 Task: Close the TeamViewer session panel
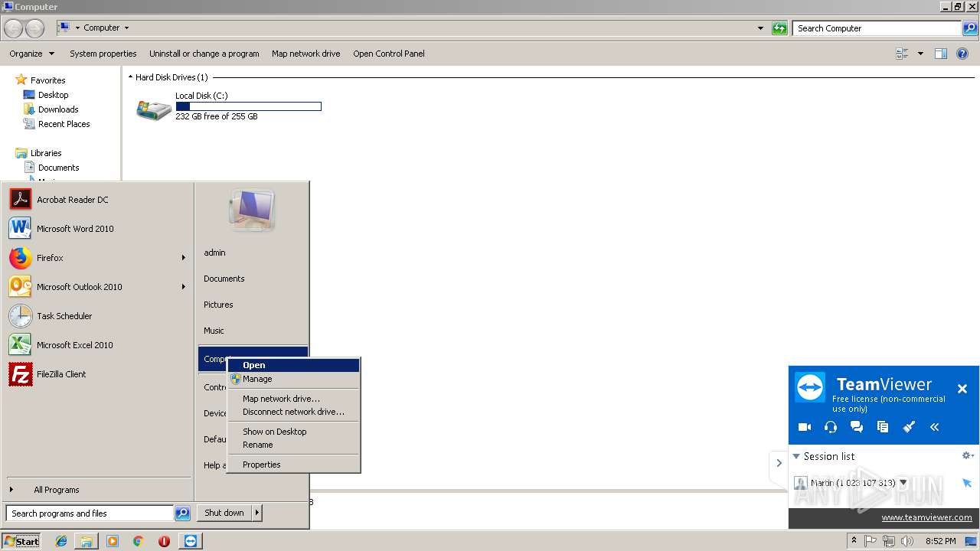coord(962,389)
